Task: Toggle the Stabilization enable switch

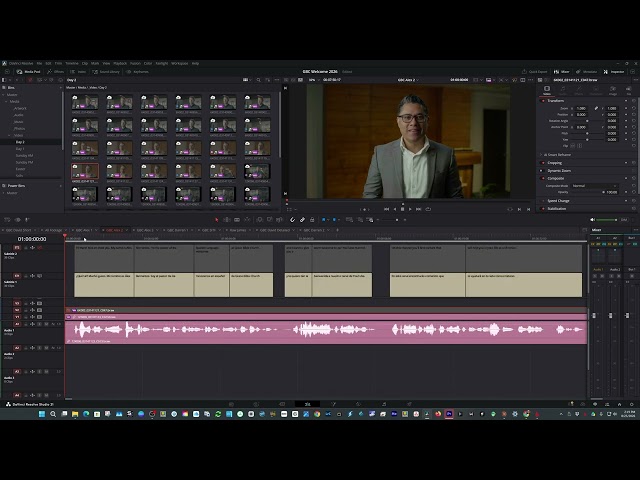Action: 542,209
